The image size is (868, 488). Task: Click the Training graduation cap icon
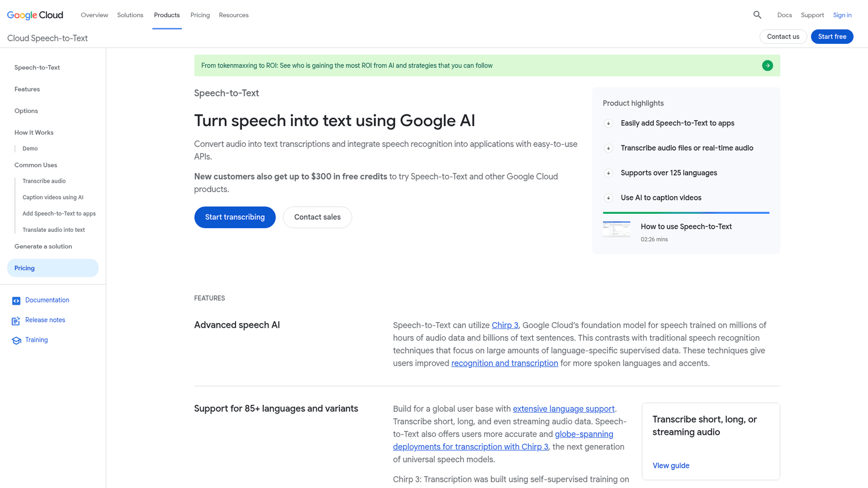pos(16,340)
